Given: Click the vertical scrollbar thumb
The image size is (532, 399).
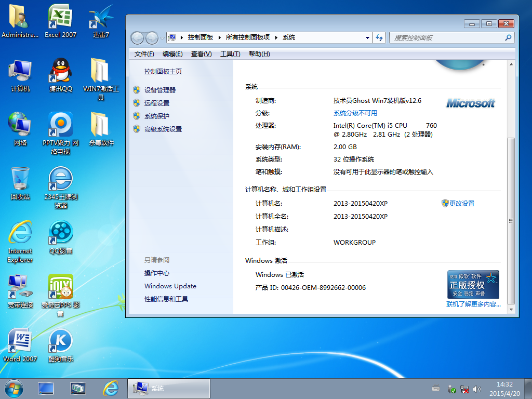Looking at the screenshot, I should coord(511,220).
